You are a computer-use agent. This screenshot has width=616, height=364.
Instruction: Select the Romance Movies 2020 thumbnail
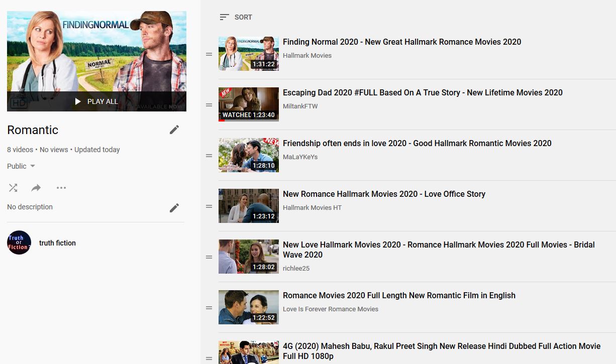249,307
